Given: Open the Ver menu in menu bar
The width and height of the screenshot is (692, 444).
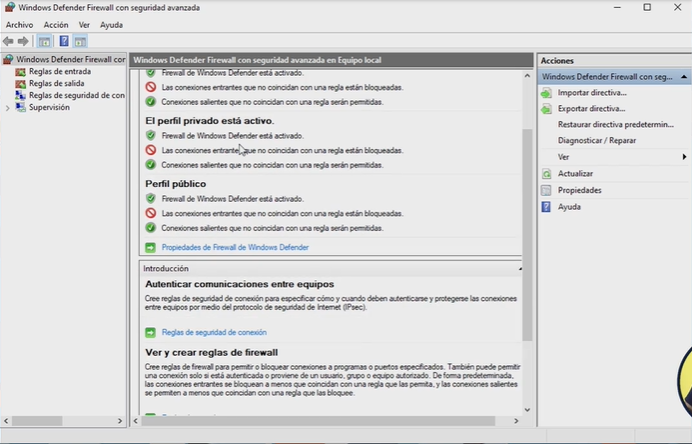Looking at the screenshot, I should [x=84, y=25].
